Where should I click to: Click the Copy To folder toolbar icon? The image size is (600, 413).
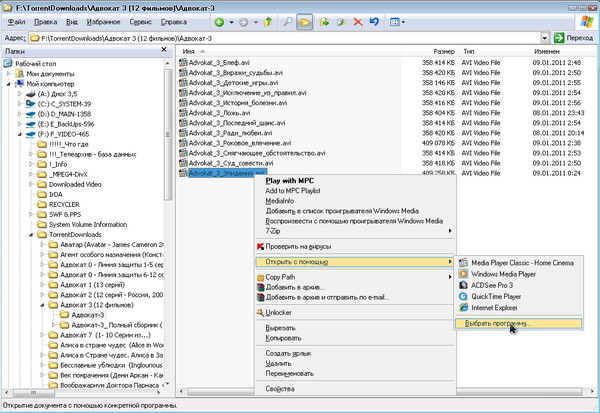(x=341, y=22)
